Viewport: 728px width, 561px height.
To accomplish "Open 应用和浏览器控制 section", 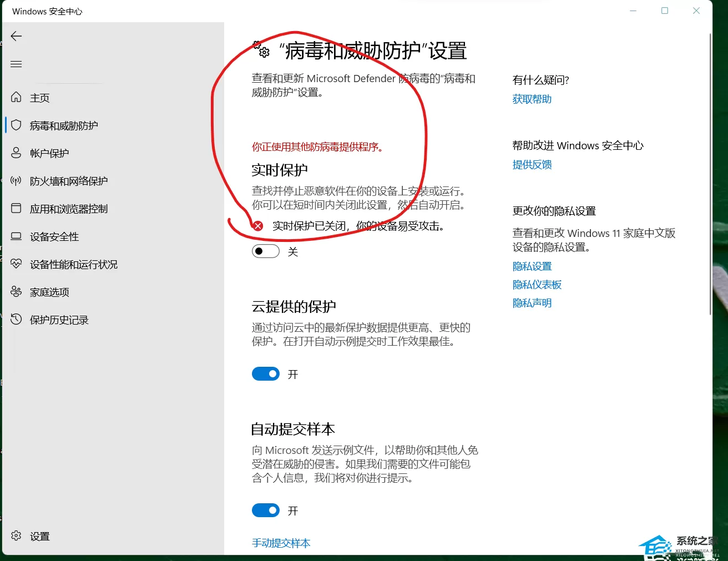I will [69, 209].
